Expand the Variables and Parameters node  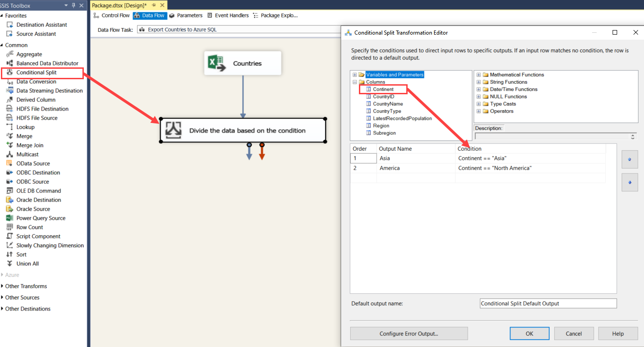[x=355, y=75]
